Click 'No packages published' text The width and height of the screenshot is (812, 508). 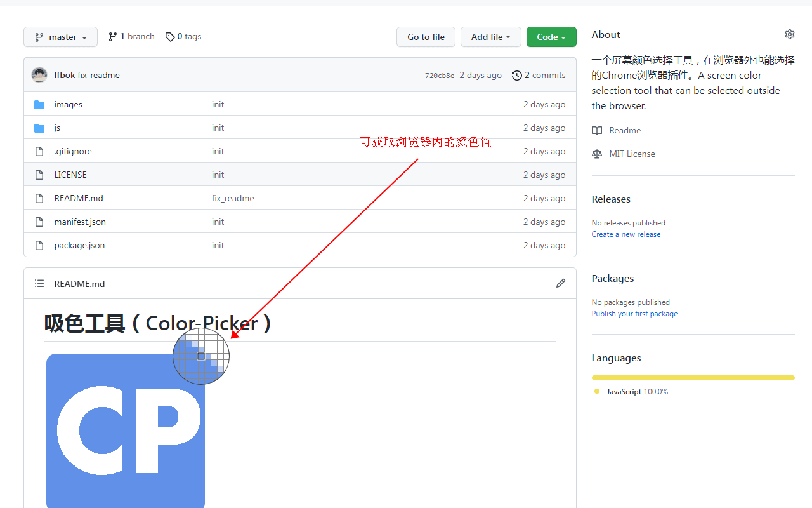[x=631, y=302]
